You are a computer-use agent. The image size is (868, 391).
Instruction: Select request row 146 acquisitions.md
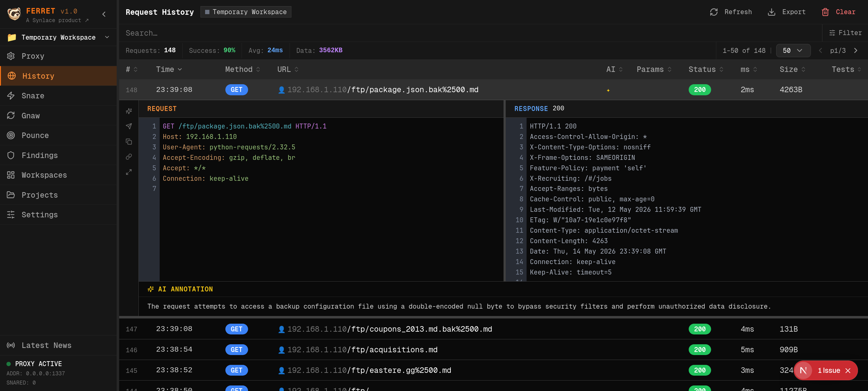(x=493, y=350)
